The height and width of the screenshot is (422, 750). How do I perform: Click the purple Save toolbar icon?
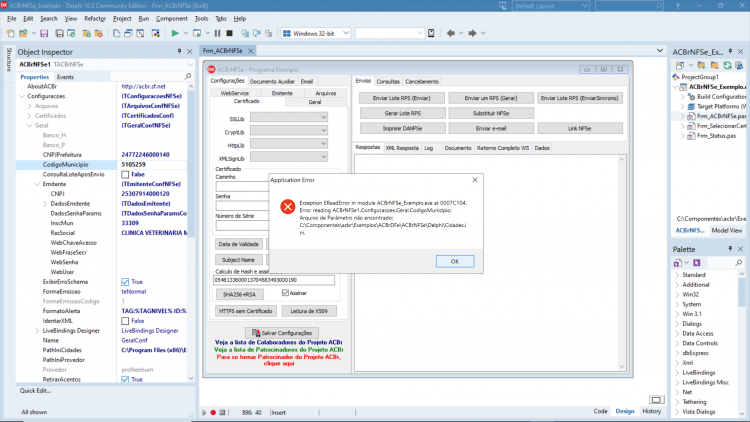(44, 33)
